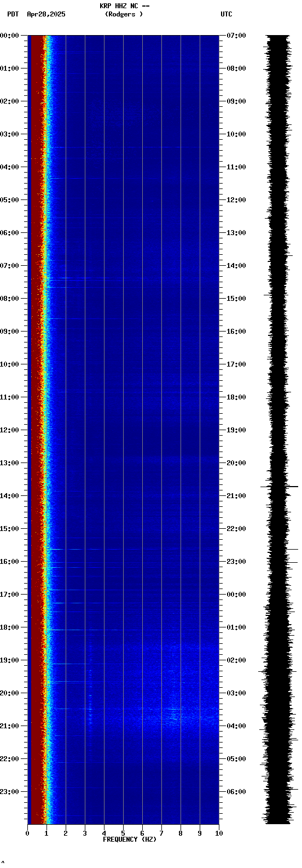Click the 'PDT' timezone label
Screen dimensions: 302x868
click(13, 14)
